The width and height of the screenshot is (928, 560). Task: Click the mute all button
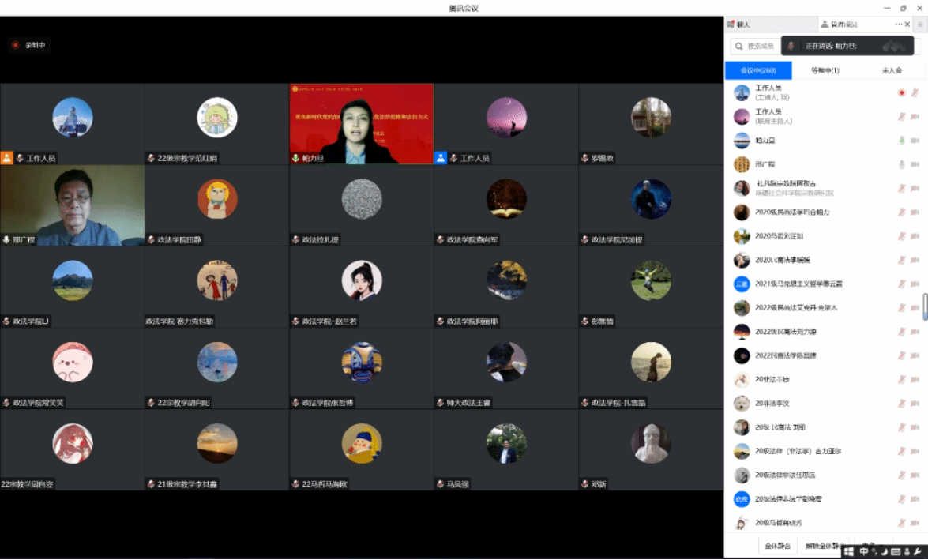[777, 546]
